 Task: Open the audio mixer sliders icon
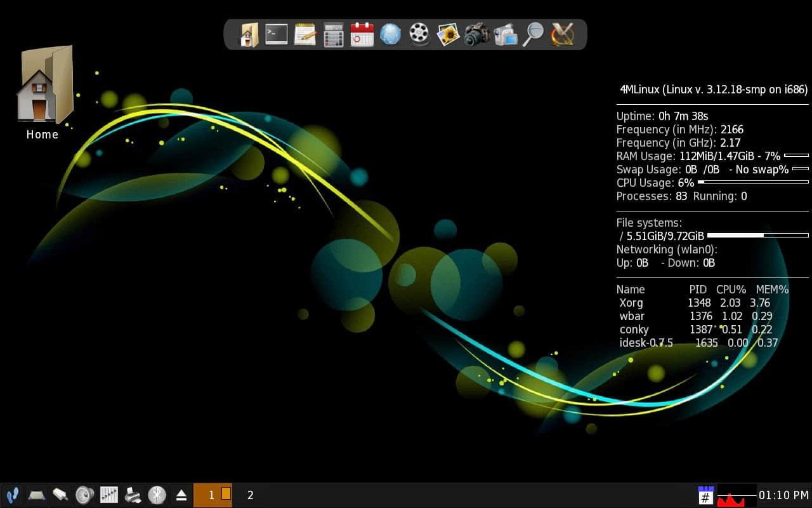109,495
